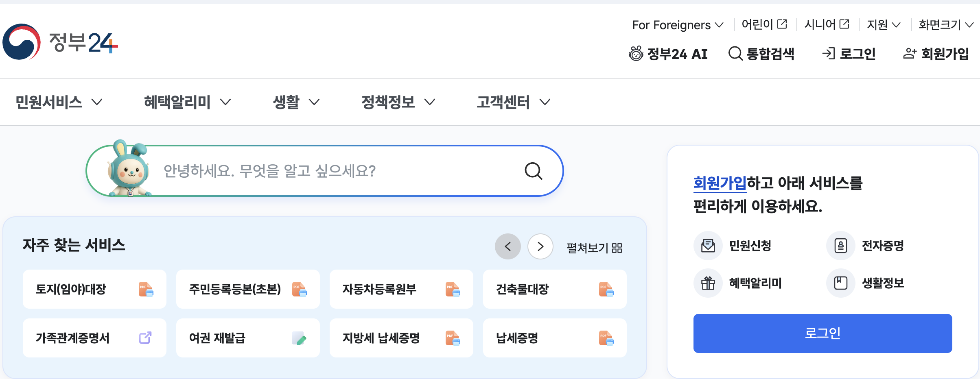
Task: Expand 펼쳐보기 to view all services
Action: click(595, 248)
